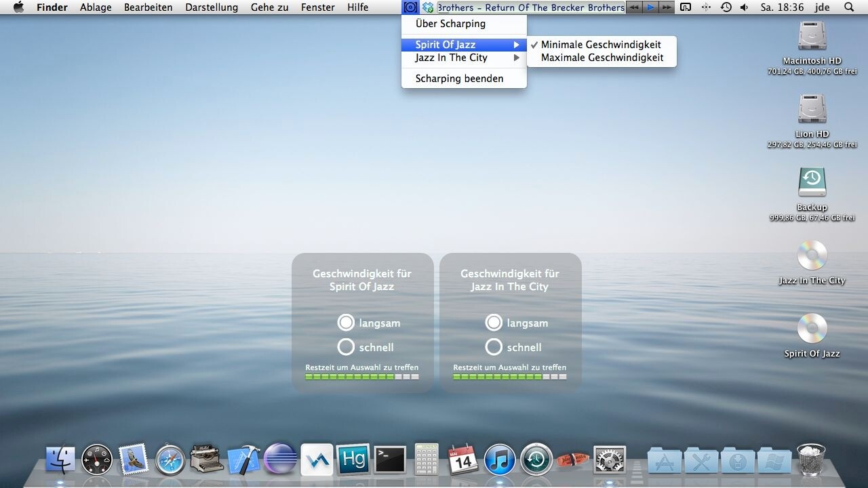868x488 pixels.
Task: Select Backup Time Machine drive on desktop
Action: 812,182
